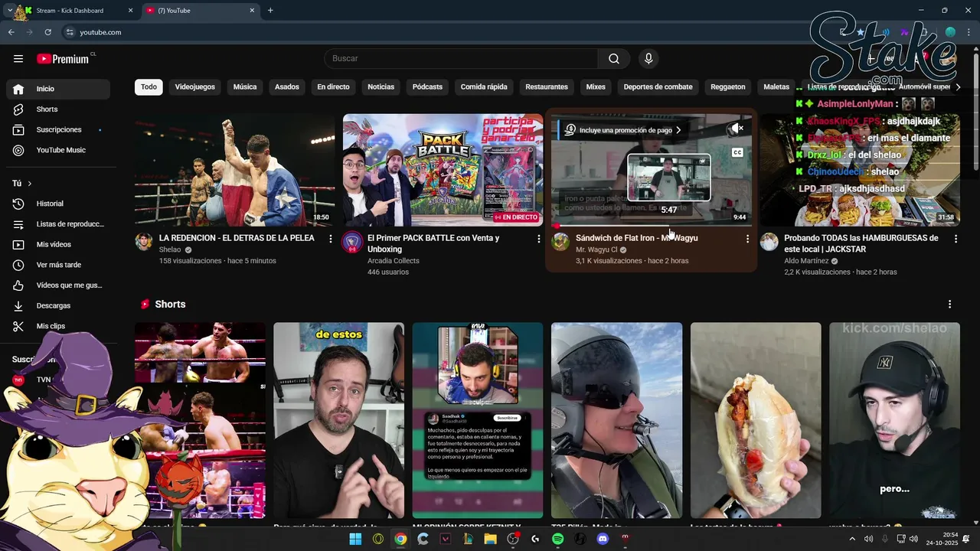
Task: Seek in Sándwich de Flat Iron preview progress bar
Action: click(651, 226)
